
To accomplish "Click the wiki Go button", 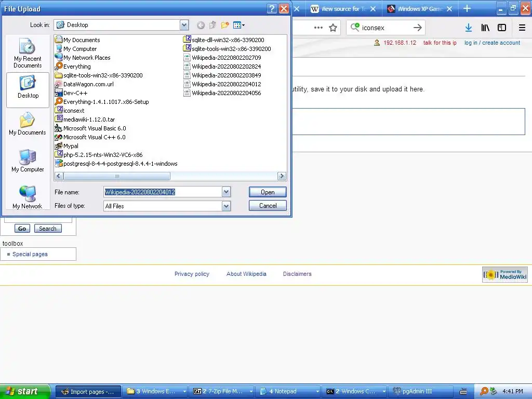I will click(x=22, y=229).
